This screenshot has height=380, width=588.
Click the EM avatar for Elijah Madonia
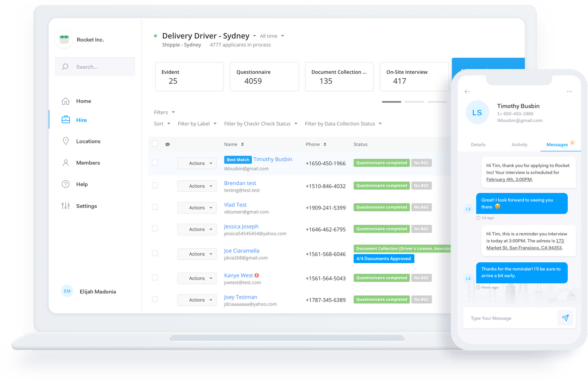(67, 291)
